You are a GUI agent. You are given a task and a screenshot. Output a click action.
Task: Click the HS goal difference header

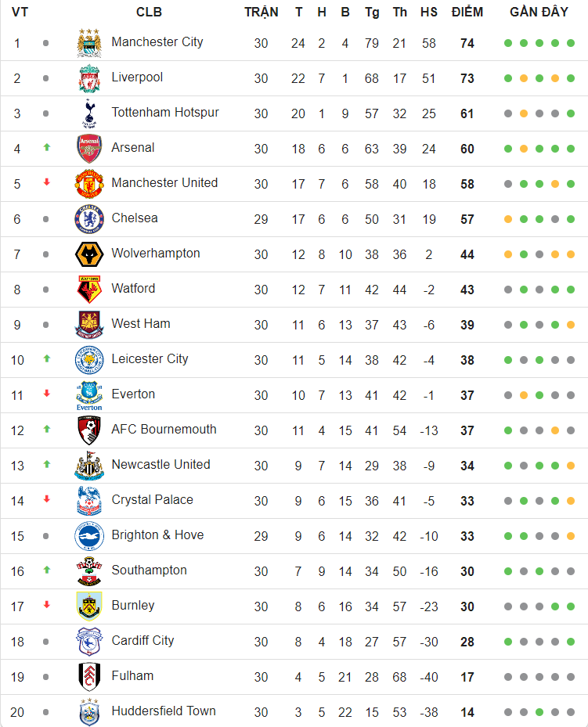point(428,12)
